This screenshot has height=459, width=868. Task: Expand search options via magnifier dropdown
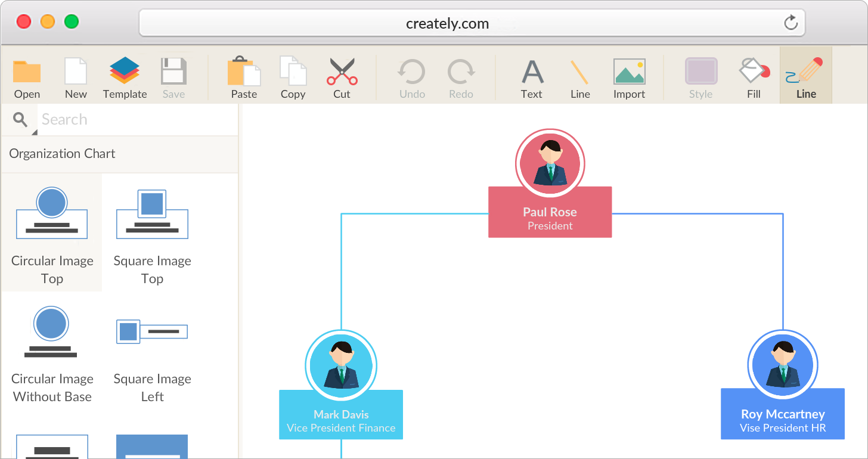click(x=21, y=120)
